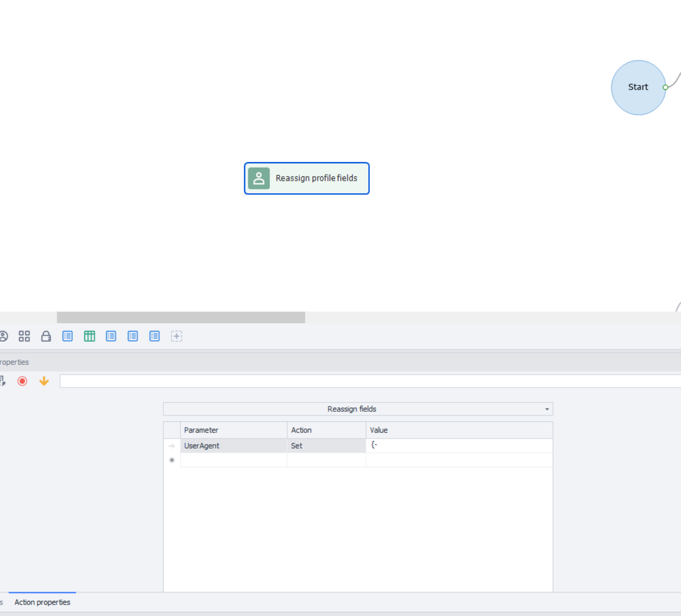Viewport: 681px width, 616px height.
Task: Click the Value column header
Action: [460, 430]
